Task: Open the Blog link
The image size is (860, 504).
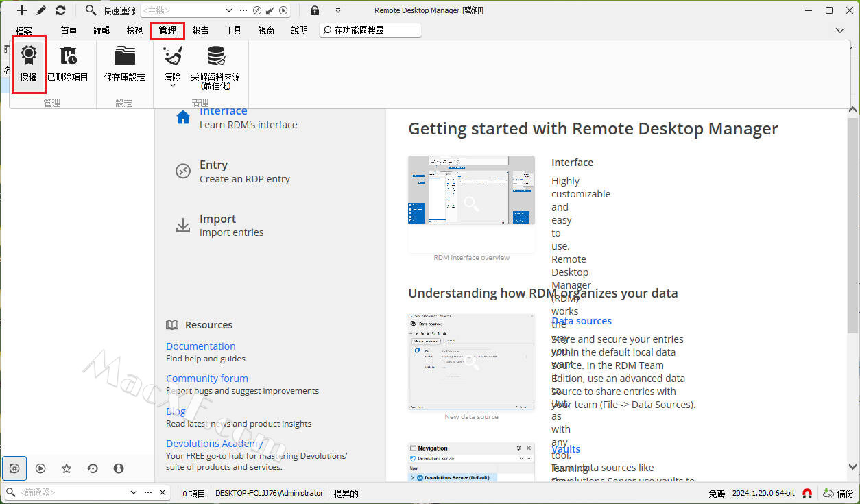Action: point(176,411)
